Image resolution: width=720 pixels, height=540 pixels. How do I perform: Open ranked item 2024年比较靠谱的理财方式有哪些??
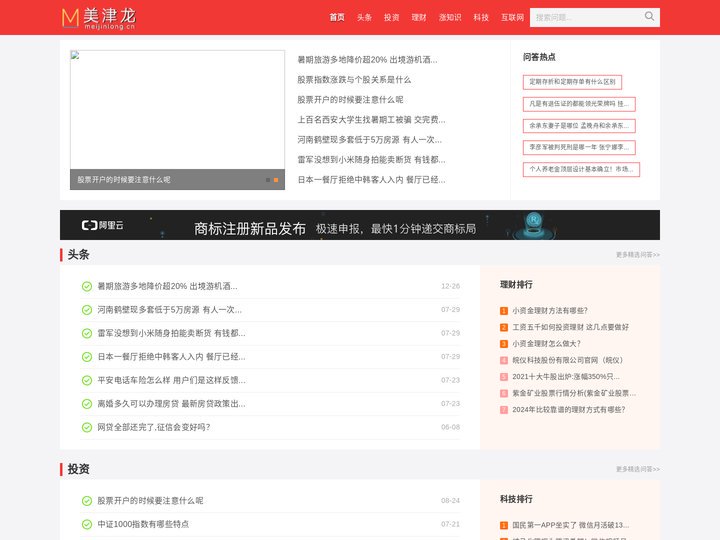coord(569,410)
